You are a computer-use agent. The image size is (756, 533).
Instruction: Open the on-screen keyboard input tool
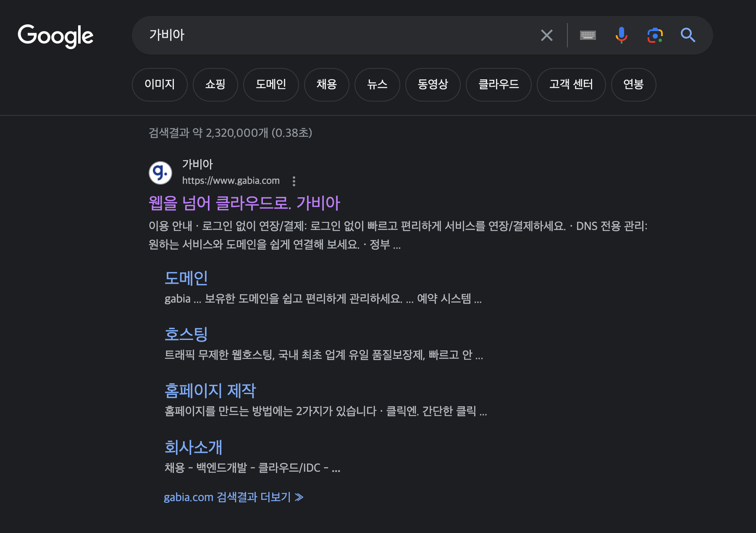tap(588, 35)
